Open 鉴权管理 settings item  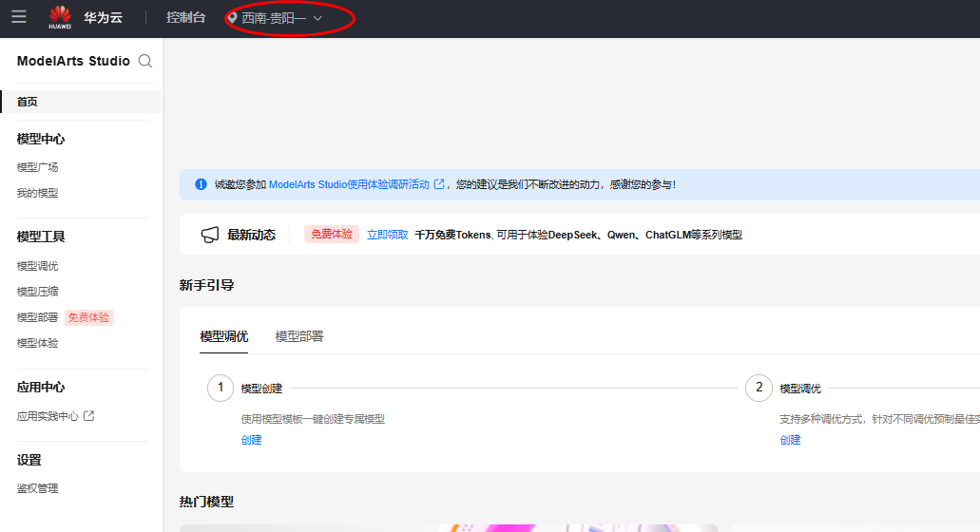click(x=37, y=488)
